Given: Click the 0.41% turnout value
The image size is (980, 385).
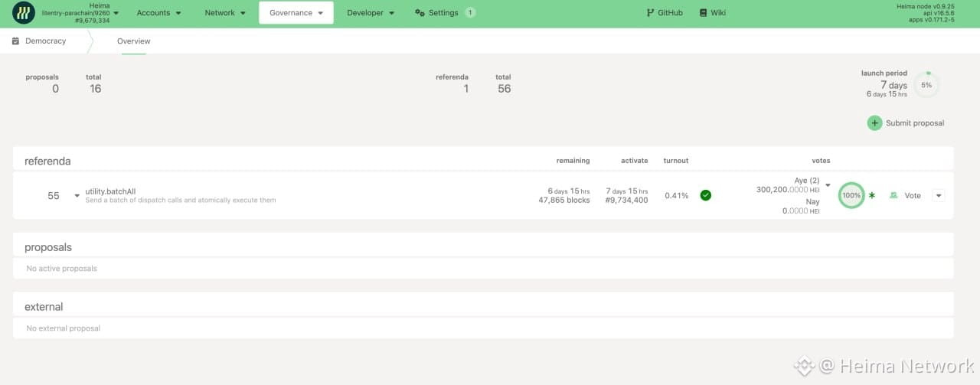Looking at the screenshot, I should point(676,195).
